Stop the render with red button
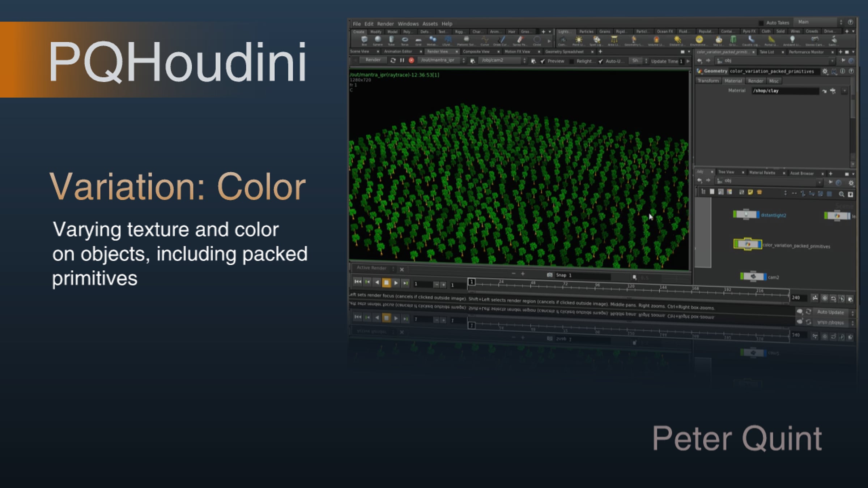Screen dimensions: 868x488 (x=411, y=60)
